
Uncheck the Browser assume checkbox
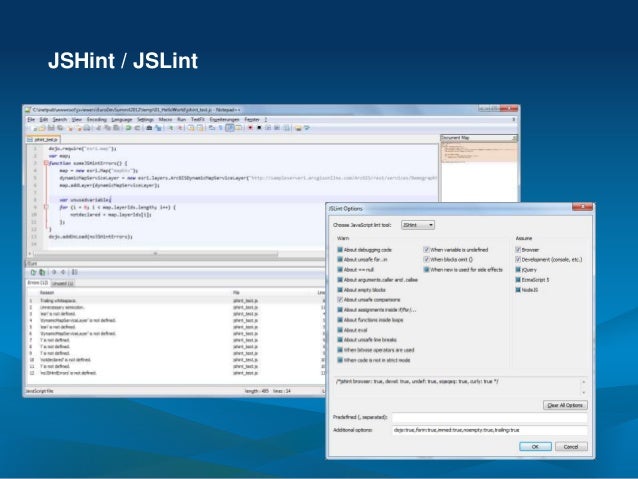pyautogui.click(x=518, y=249)
